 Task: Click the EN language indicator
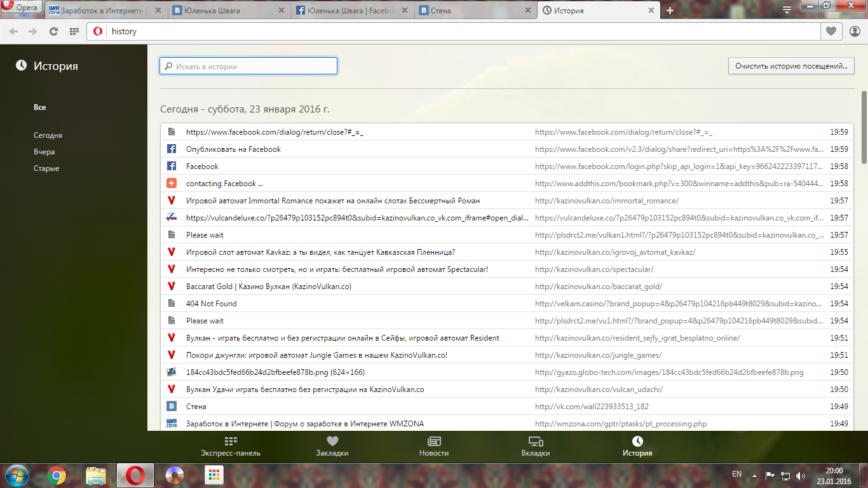pos(736,474)
